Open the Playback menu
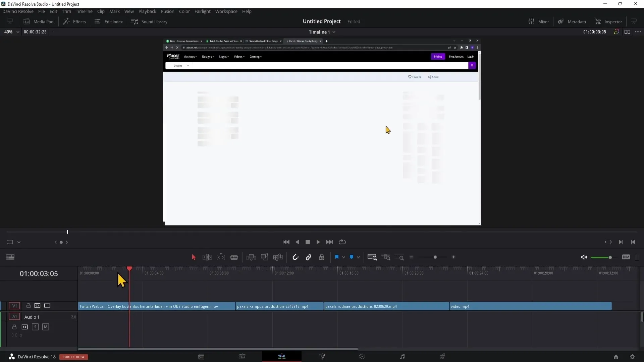The width and height of the screenshot is (644, 362). pos(147,11)
